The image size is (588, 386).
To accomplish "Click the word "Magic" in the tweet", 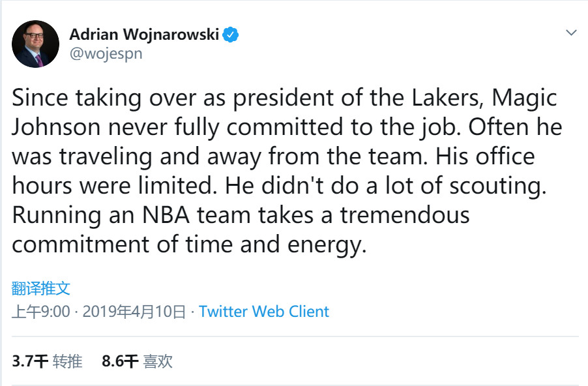I will tap(525, 98).
